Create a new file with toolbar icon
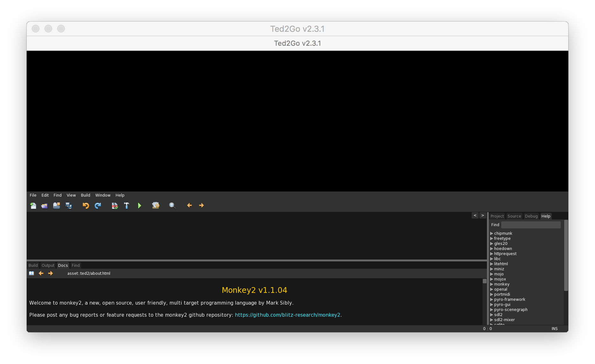This screenshot has width=595, height=364. [33, 206]
